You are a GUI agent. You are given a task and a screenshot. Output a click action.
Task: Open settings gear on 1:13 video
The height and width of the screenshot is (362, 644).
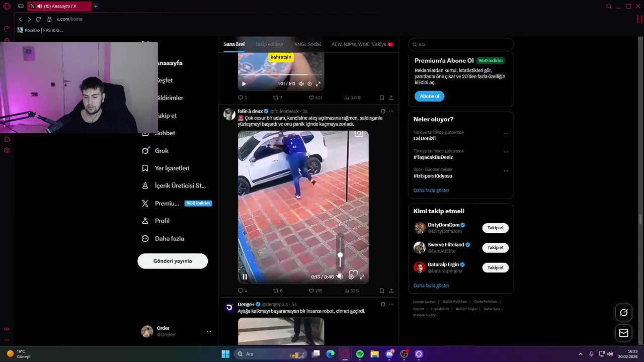coord(309,84)
